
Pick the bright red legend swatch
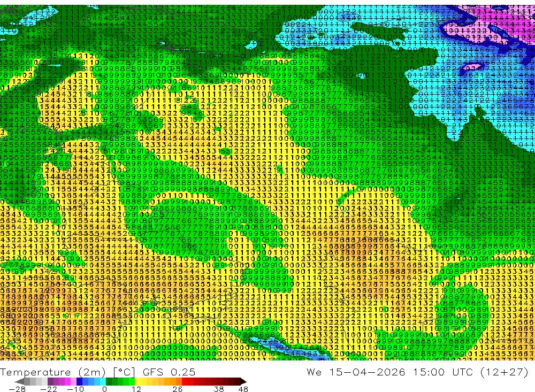(185, 381)
